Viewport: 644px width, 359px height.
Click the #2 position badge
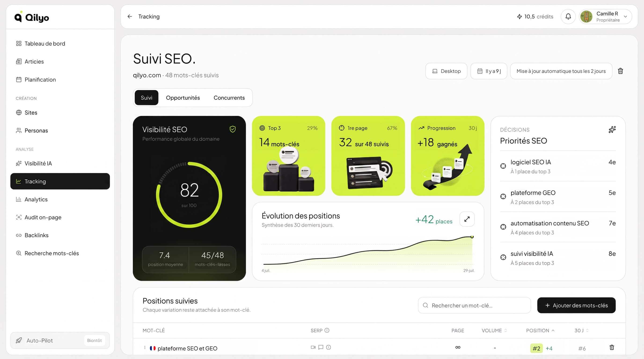tap(536, 348)
